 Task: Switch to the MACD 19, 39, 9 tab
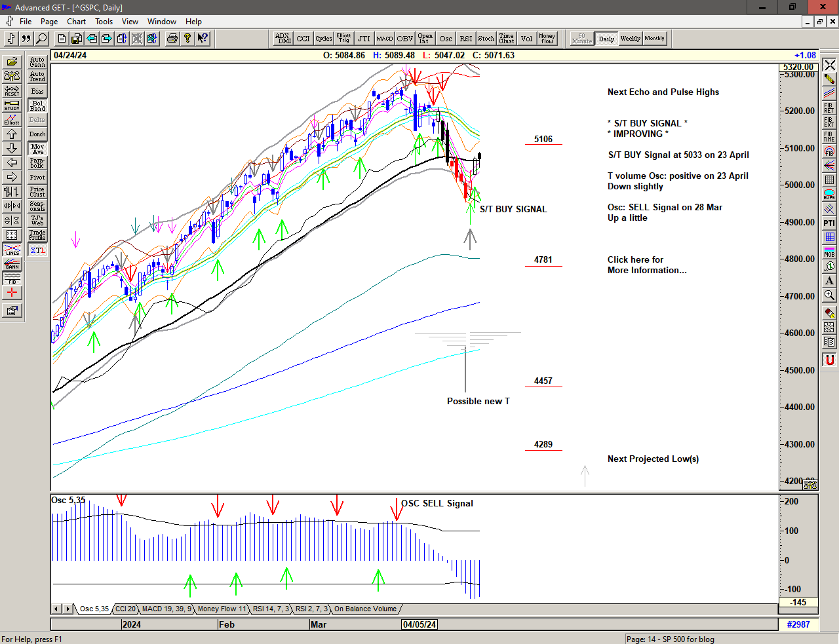coord(166,609)
